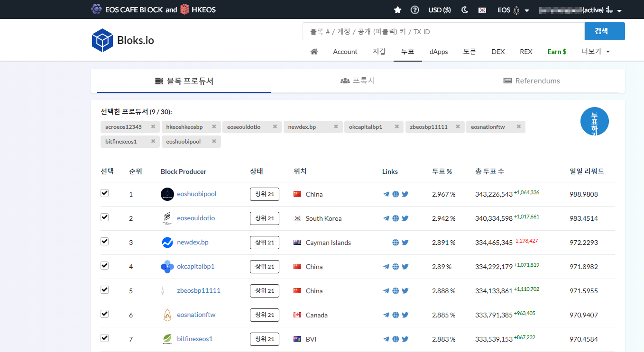Open the eoseouldotio producer link
644x352 pixels.
pos(196,218)
